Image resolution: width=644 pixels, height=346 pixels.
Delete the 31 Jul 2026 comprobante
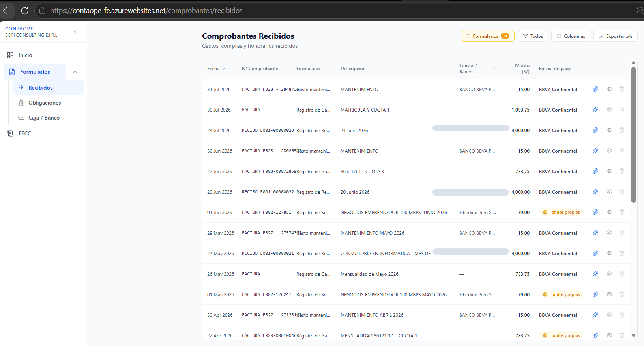[622, 89]
